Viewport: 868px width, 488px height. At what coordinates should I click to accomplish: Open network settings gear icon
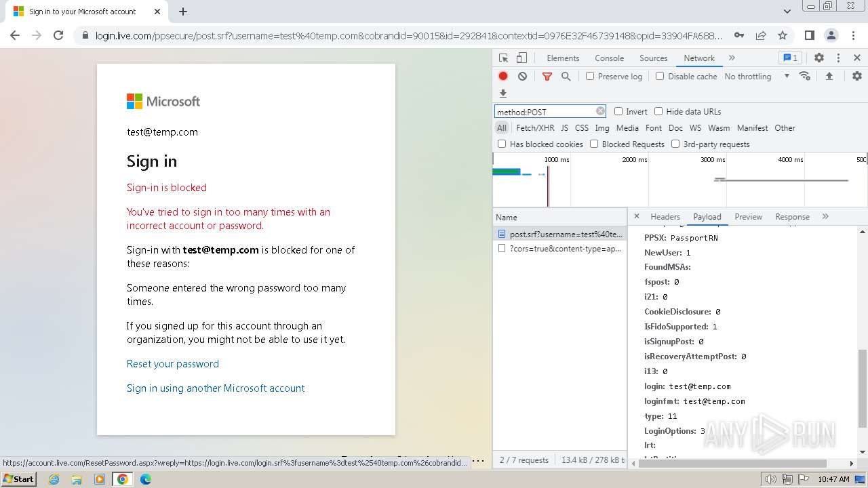pyautogui.click(x=857, y=77)
